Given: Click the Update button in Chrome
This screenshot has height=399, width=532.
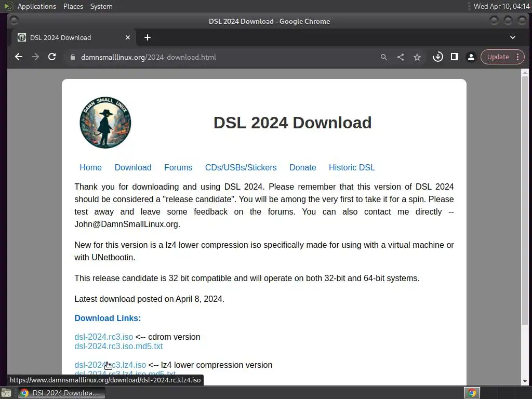Looking at the screenshot, I should point(498,57).
